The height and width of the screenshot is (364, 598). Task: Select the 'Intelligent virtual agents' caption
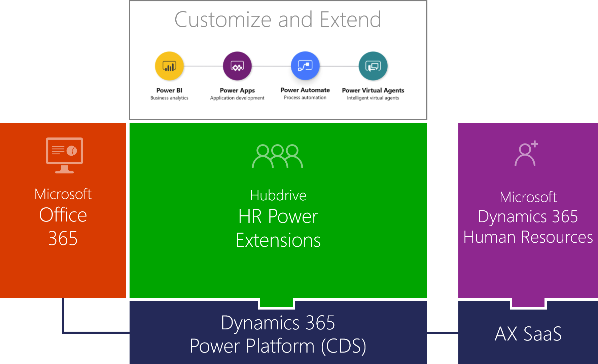373,98
